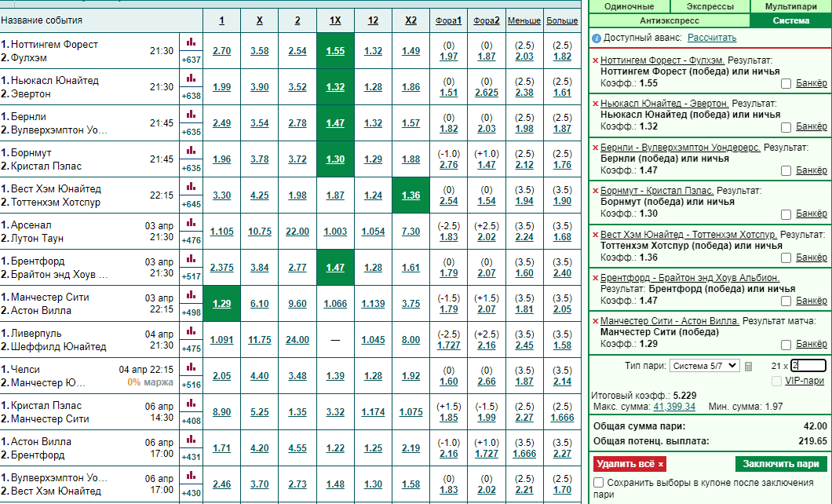The height and width of the screenshot is (504, 832).
Task: Remove Бернли - Вулверхэмптон selection from coupon
Action: click(595, 148)
